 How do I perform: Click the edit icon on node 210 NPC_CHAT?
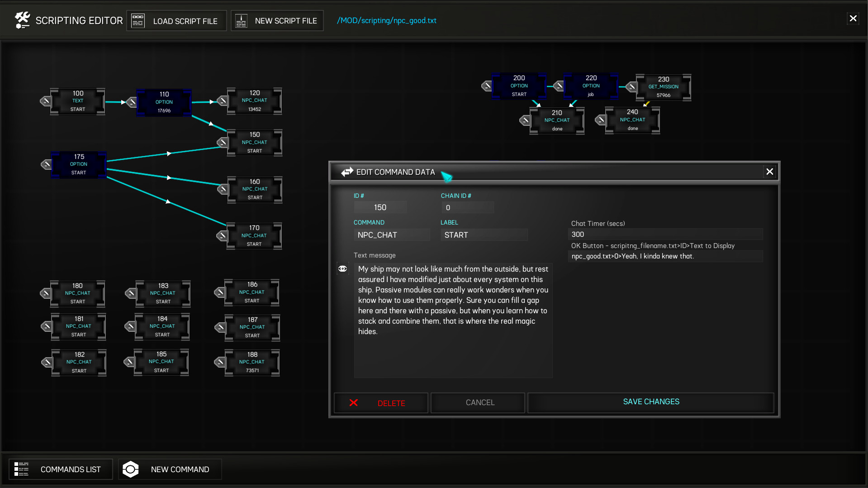525,120
